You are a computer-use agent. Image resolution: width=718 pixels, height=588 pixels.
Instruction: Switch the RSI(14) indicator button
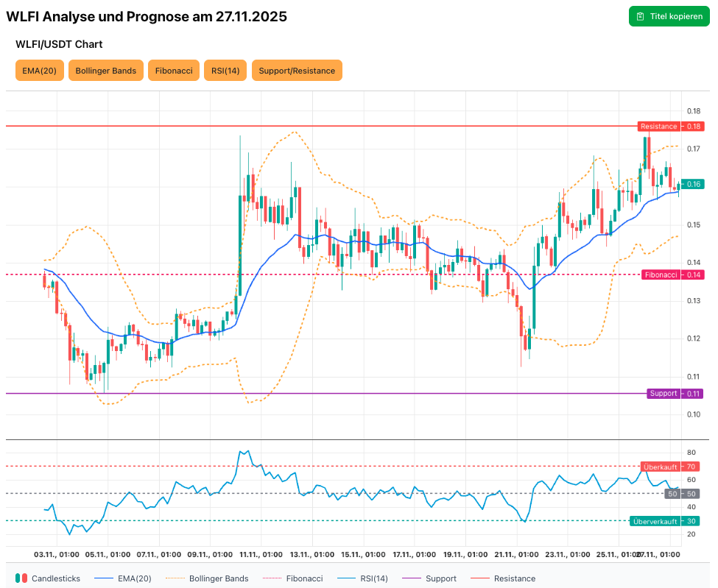coord(225,71)
